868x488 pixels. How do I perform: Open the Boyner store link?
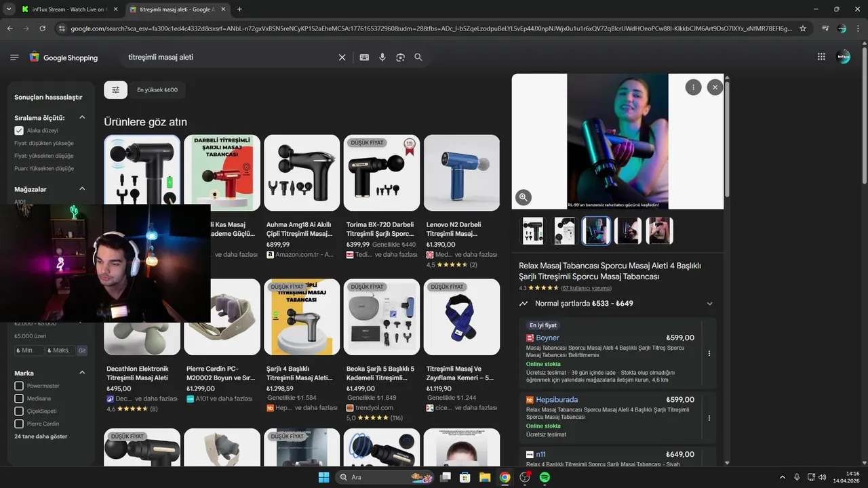click(547, 338)
